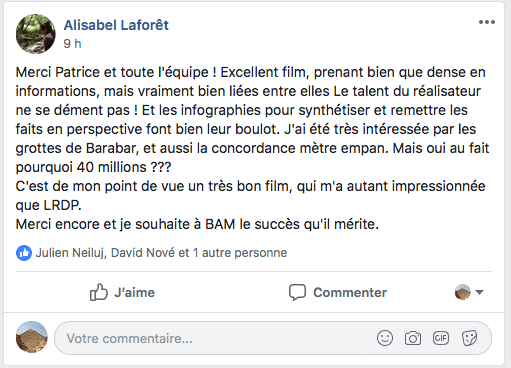View David Nové's profile from likes
This screenshot has width=511, height=368.
pos(143,253)
